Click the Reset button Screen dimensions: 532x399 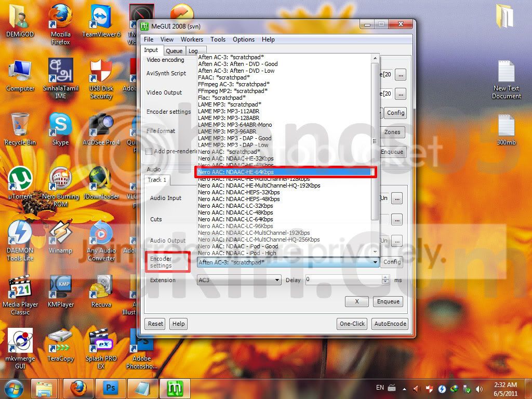coord(155,324)
